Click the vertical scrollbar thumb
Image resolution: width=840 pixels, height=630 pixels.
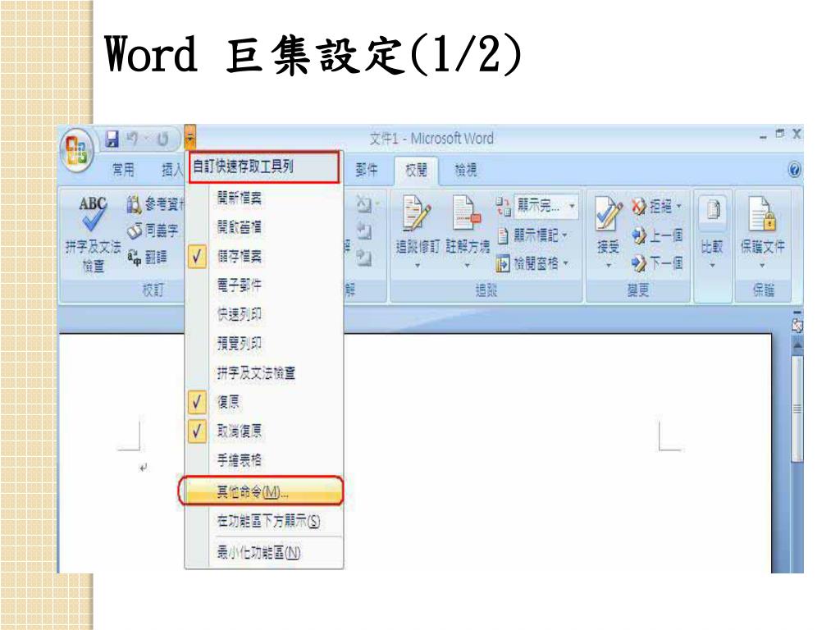tap(797, 409)
